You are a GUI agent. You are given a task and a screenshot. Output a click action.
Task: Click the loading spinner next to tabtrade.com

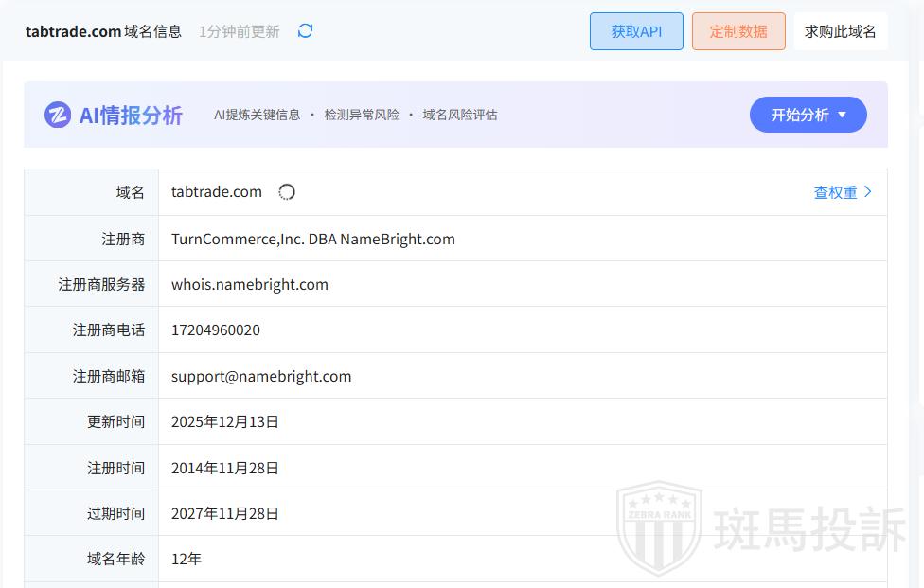(287, 192)
